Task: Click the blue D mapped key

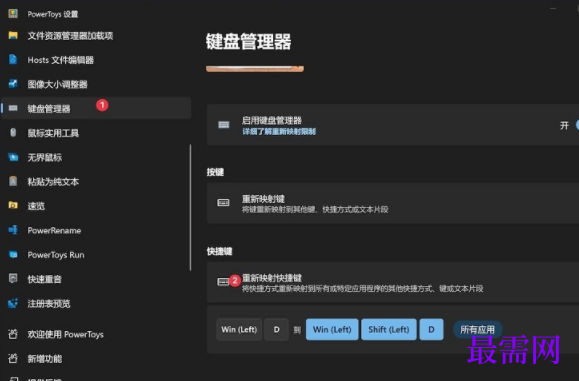Action: (x=431, y=329)
